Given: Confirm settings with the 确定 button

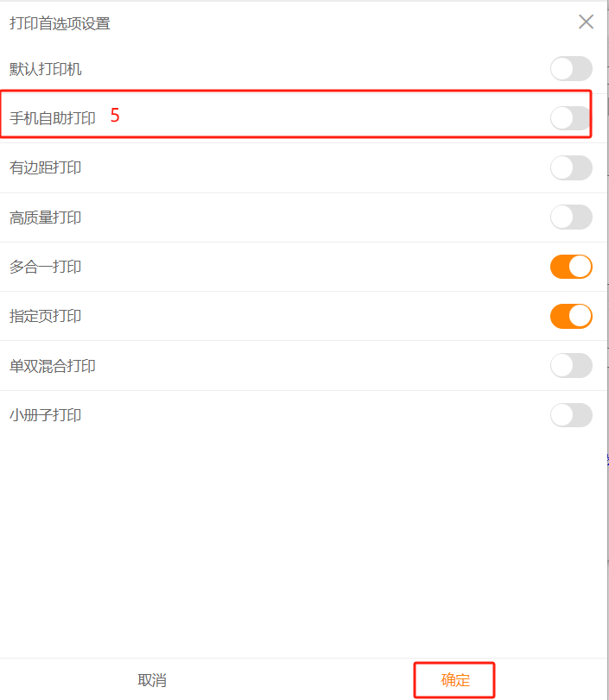Looking at the screenshot, I should coord(455,680).
